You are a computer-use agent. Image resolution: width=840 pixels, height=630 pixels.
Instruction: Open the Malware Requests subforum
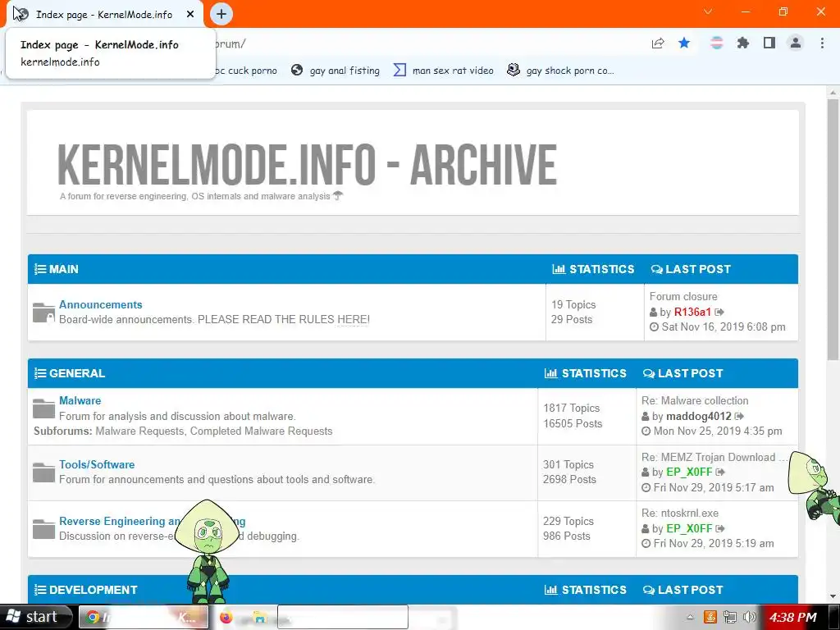[x=139, y=431]
